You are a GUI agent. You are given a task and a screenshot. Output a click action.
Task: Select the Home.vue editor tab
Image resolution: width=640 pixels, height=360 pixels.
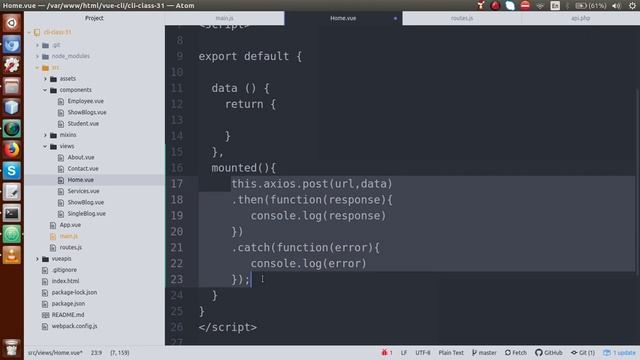(343, 18)
